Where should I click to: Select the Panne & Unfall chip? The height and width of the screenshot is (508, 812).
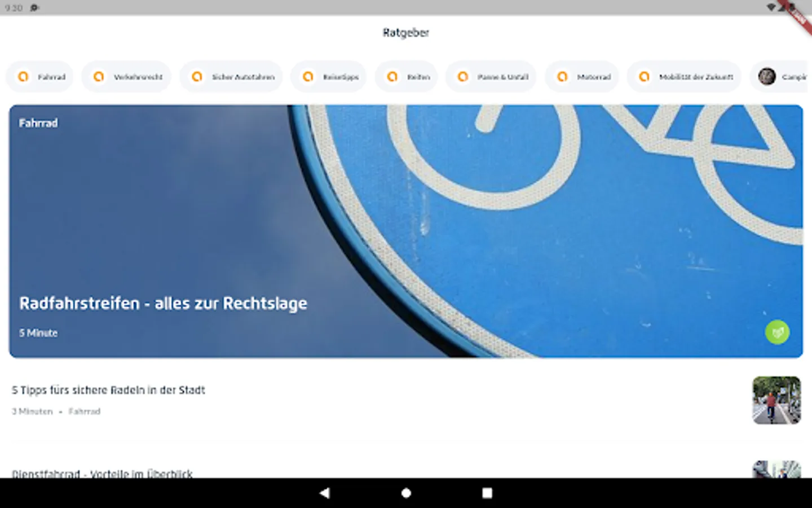tap(491, 77)
